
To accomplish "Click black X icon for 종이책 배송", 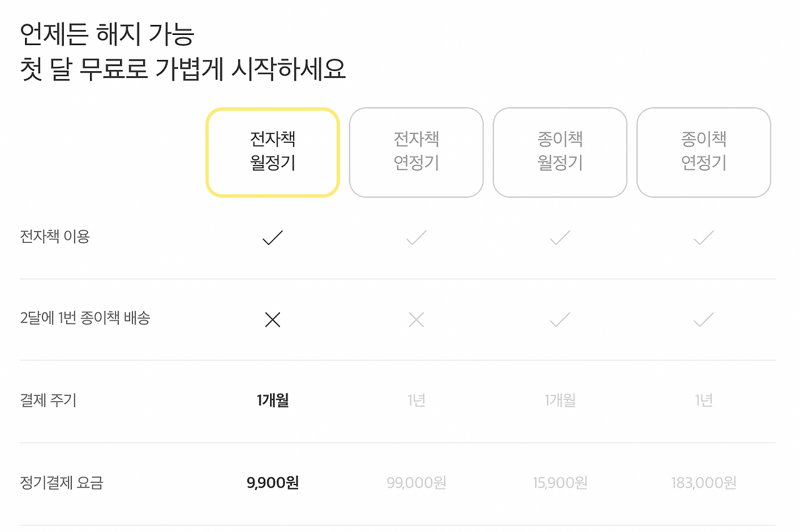I will tap(272, 320).
